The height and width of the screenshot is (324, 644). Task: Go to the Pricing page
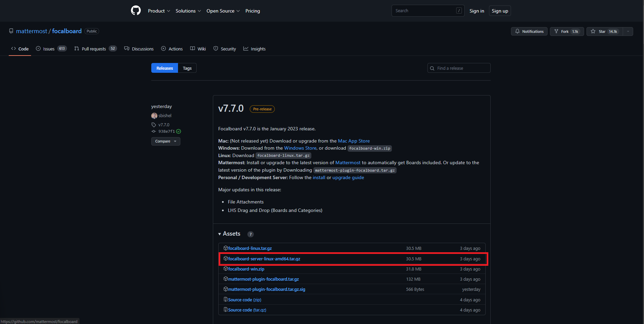point(252,11)
